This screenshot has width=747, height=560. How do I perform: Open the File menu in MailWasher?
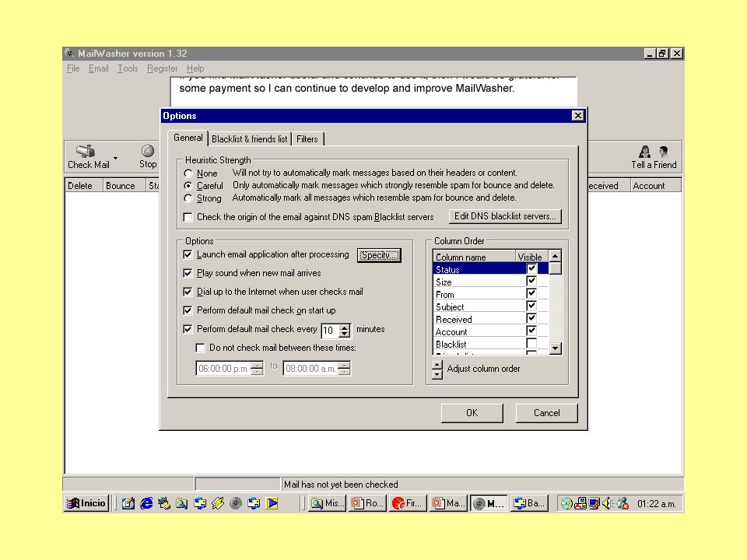73,68
